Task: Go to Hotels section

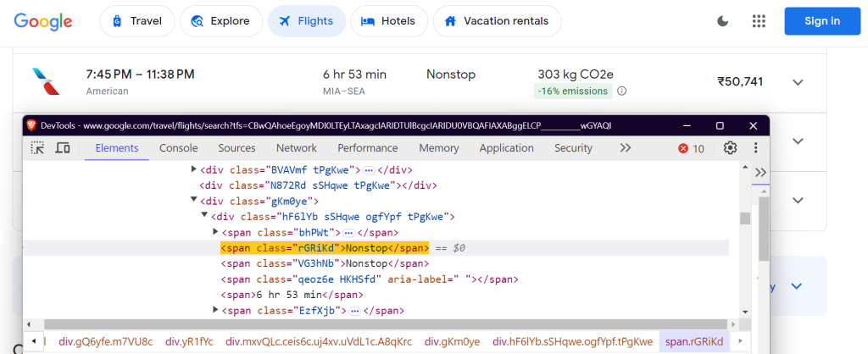Action: 387,21
